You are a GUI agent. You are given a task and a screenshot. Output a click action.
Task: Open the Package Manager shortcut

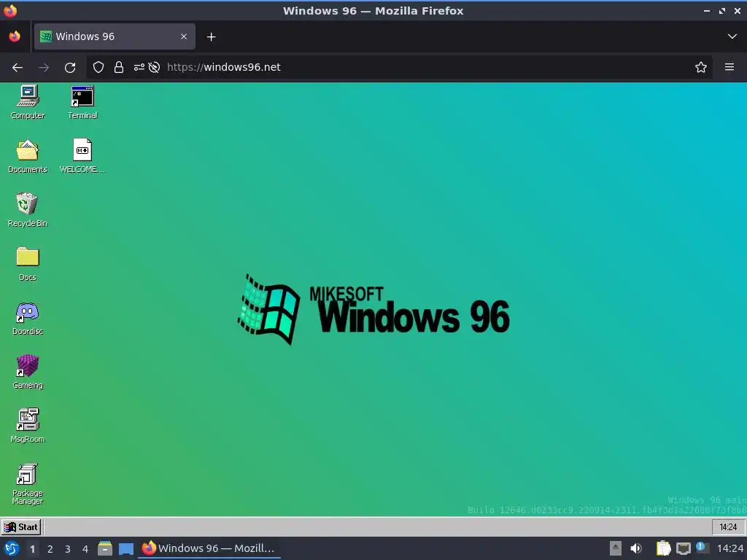[x=28, y=484]
